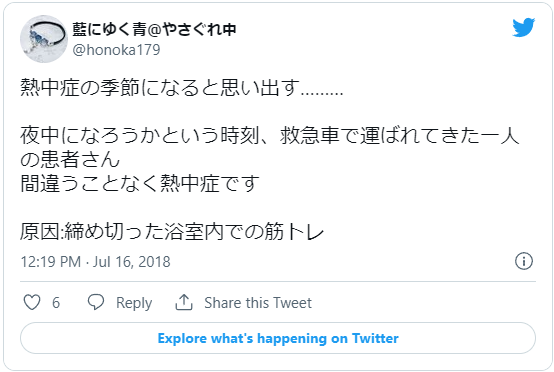Visit the @honoka179 handle link
Screen dimensions: 554x372
tap(116, 50)
